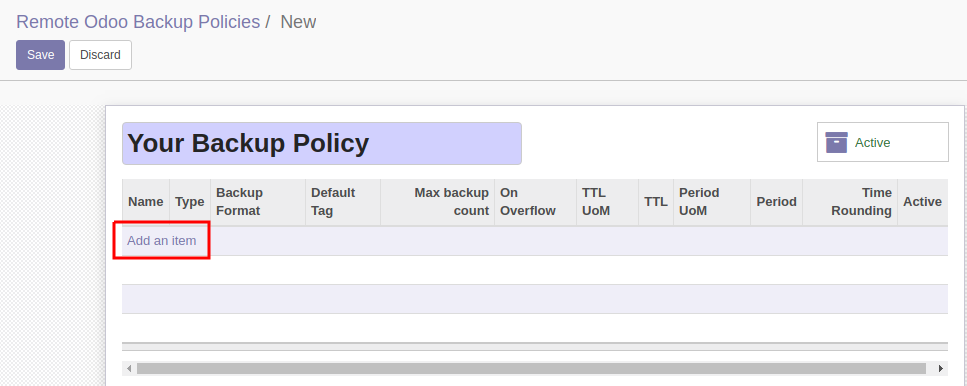Sort by the Name column header
This screenshot has height=386, width=967.
(x=146, y=202)
